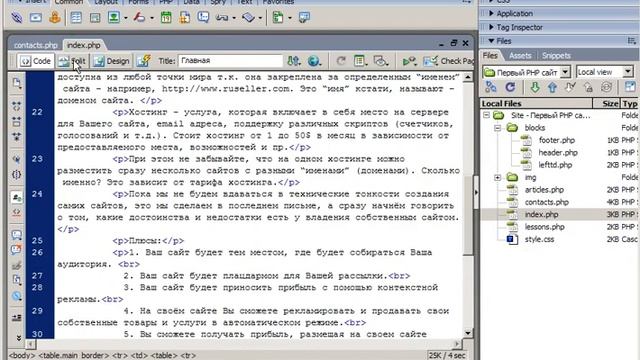Open View Options icon in document toolbar
640x360 pixels.
click(x=360, y=61)
